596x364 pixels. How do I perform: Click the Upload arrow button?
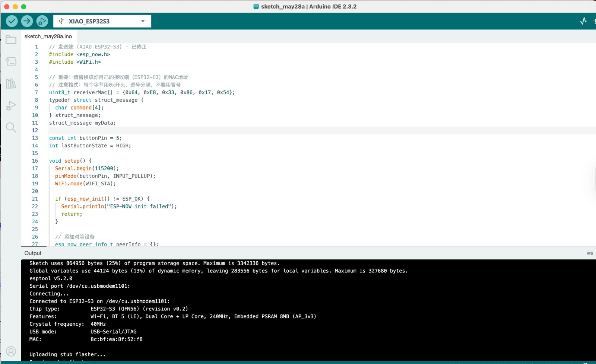27,21
